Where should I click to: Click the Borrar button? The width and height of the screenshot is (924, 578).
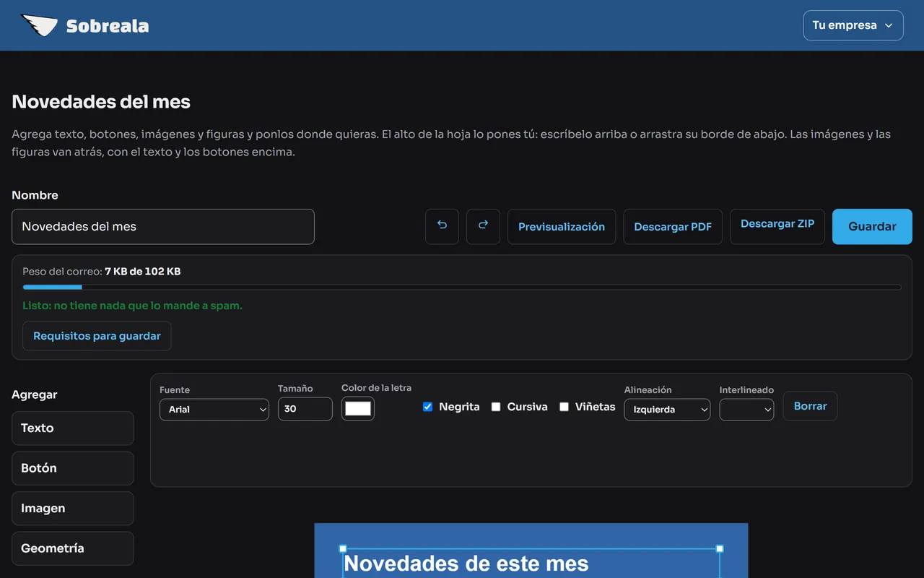click(x=810, y=406)
